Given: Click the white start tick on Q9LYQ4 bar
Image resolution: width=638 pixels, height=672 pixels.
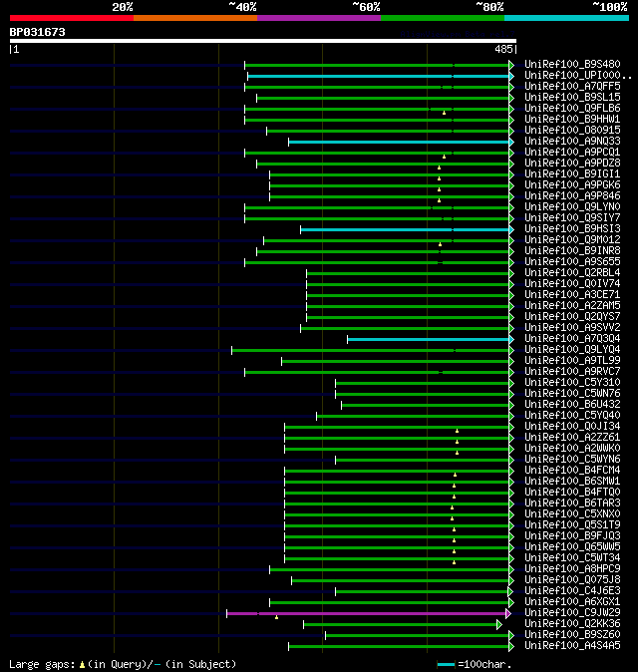Looking at the screenshot, I should pos(232,351).
